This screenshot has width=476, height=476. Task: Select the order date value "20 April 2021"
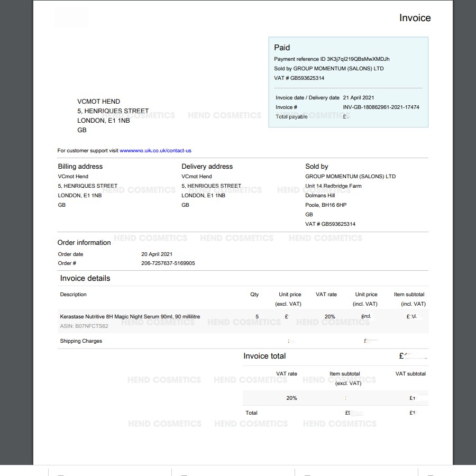point(157,254)
